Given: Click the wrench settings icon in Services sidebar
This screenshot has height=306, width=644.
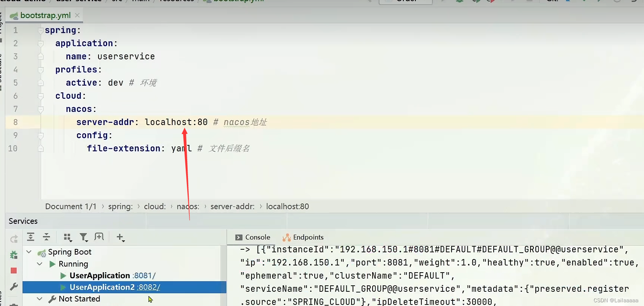Looking at the screenshot, I should [x=14, y=287].
